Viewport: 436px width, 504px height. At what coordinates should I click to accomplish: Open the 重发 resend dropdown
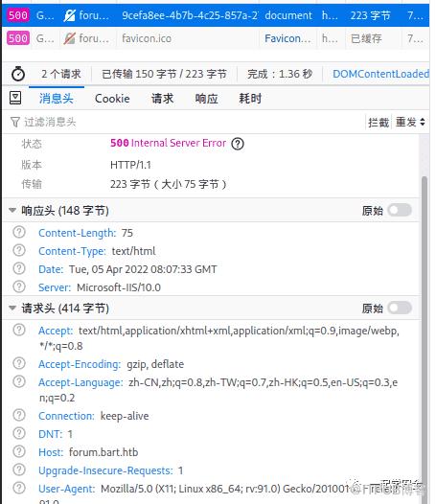[x=410, y=122]
